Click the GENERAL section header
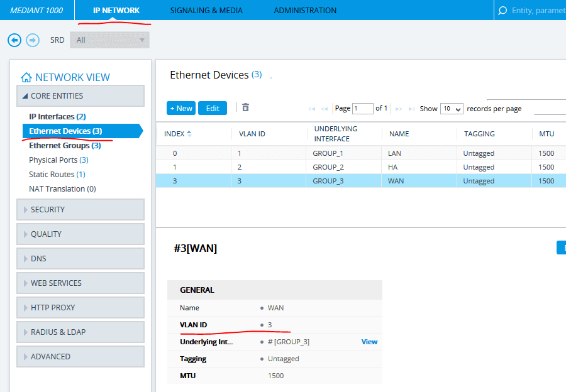 [275, 290]
